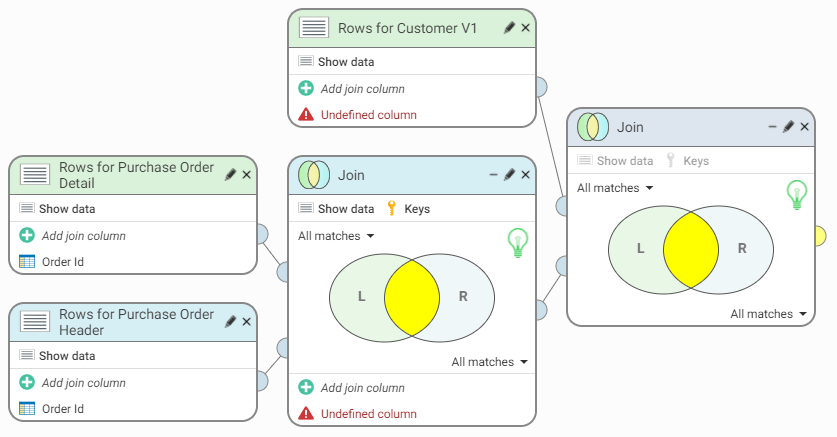Open left All matches dropdown in middle Join
This screenshot has height=437, width=837.
coord(336,236)
